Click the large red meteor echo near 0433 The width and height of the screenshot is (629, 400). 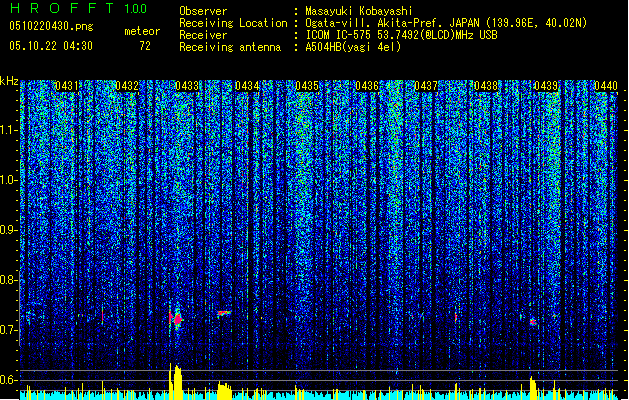pyautogui.click(x=176, y=319)
